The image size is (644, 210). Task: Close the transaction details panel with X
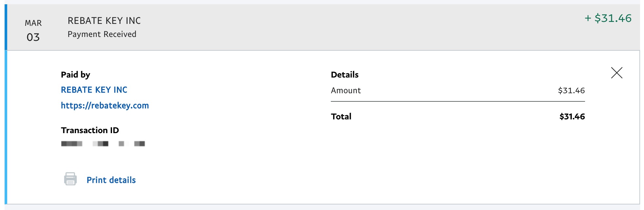(616, 73)
